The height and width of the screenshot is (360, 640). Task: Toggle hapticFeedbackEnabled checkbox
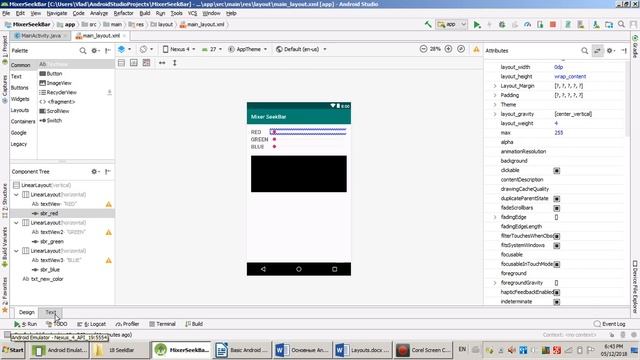[556, 293]
